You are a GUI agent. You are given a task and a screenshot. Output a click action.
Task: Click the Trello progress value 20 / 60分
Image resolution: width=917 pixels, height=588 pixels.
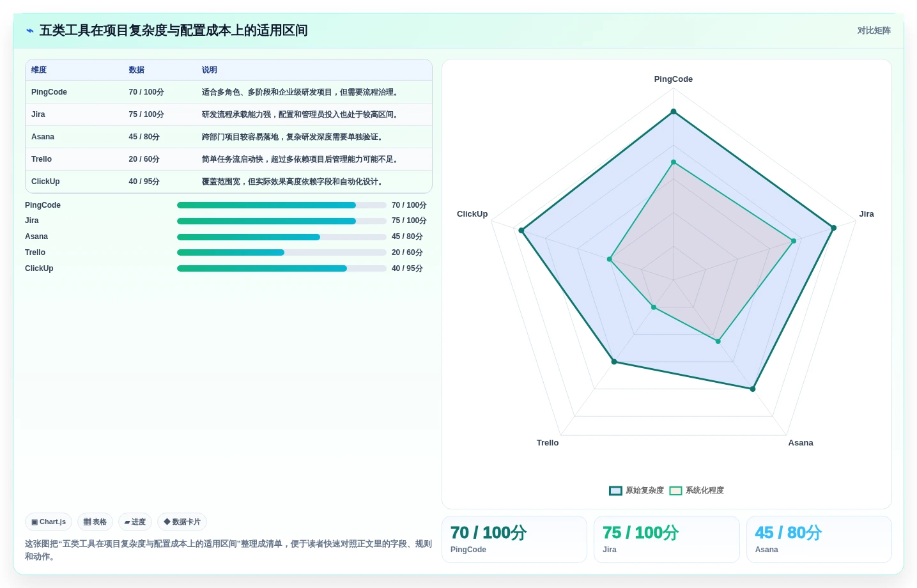point(407,252)
